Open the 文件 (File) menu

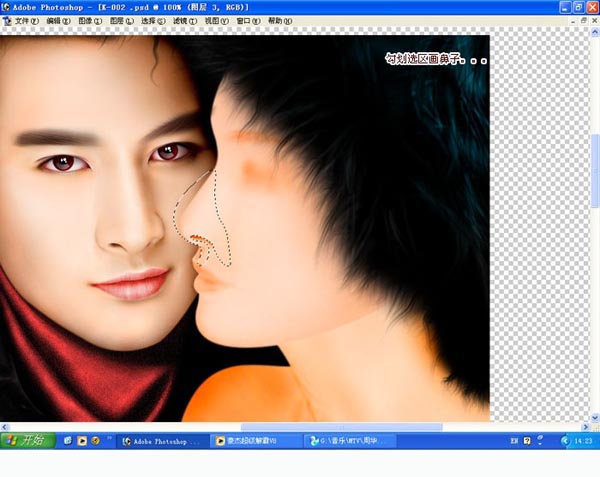[27, 21]
